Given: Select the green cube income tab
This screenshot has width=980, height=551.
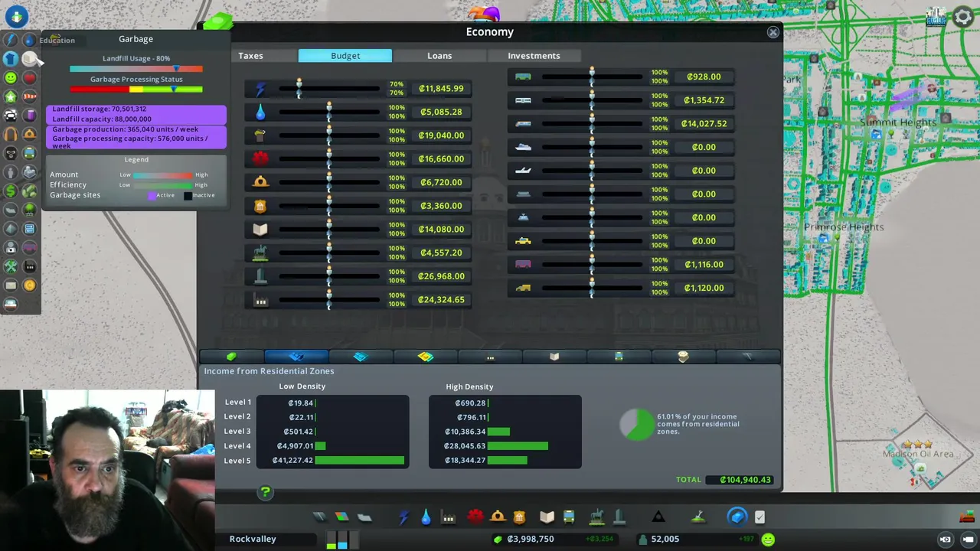Looking at the screenshot, I should pyautogui.click(x=231, y=357).
